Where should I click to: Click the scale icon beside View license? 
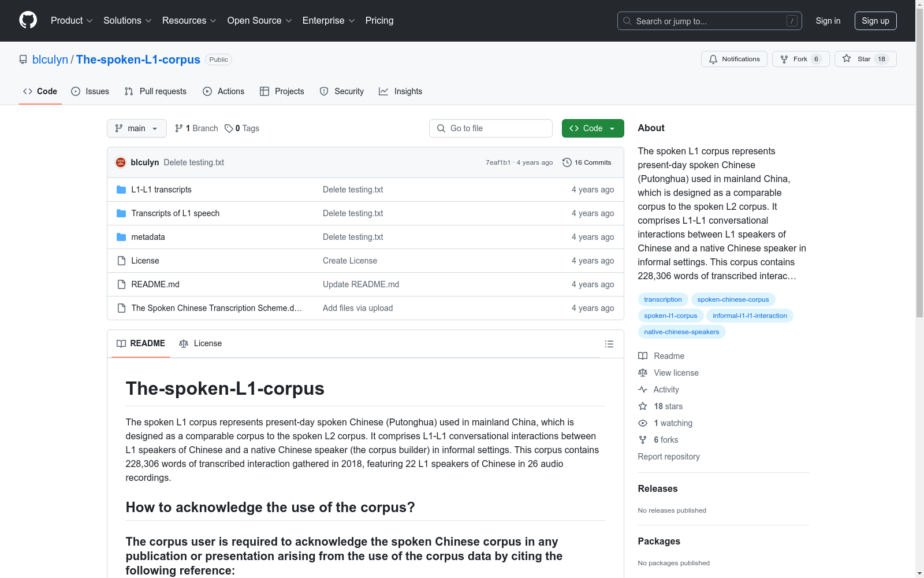tap(643, 373)
